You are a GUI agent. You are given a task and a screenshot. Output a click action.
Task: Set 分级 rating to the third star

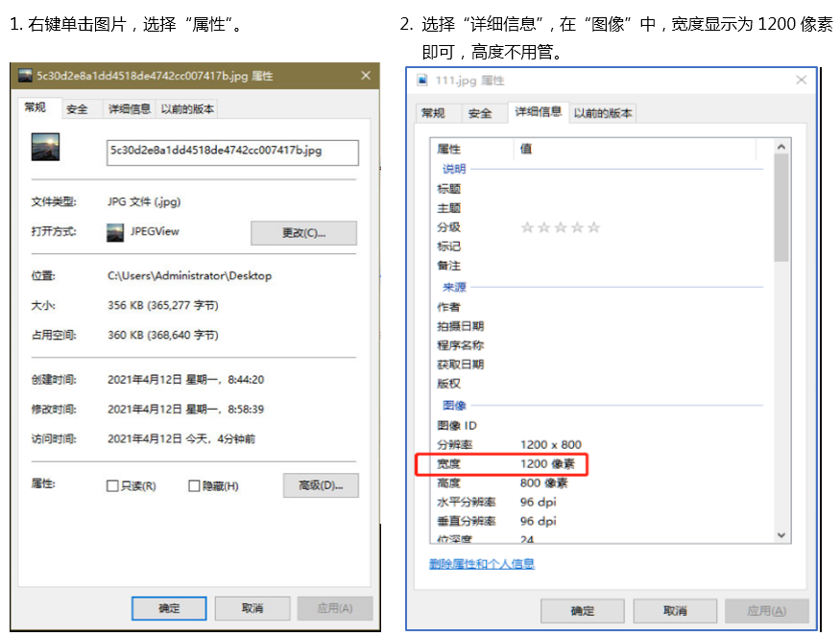560,227
